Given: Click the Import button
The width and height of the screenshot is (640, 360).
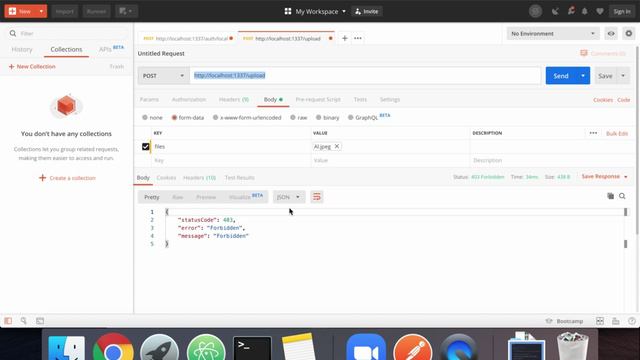Looking at the screenshot, I should 64,11.
